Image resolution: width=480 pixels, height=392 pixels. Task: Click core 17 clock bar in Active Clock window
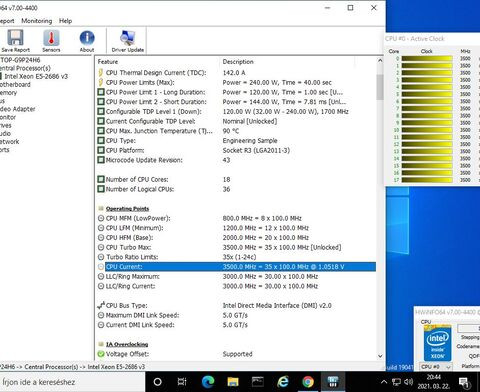click(x=427, y=180)
